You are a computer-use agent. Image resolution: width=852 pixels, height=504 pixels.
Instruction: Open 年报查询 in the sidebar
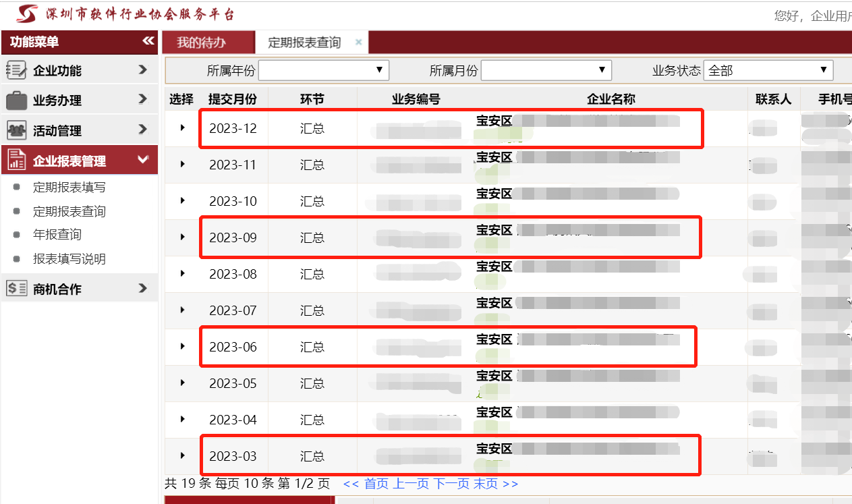click(x=57, y=235)
